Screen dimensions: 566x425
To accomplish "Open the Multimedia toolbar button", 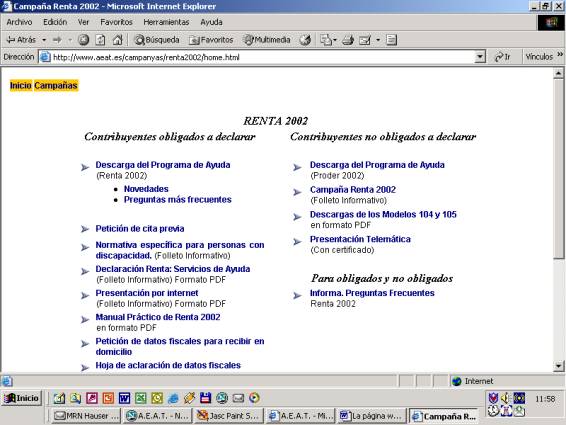I will [x=267, y=40].
